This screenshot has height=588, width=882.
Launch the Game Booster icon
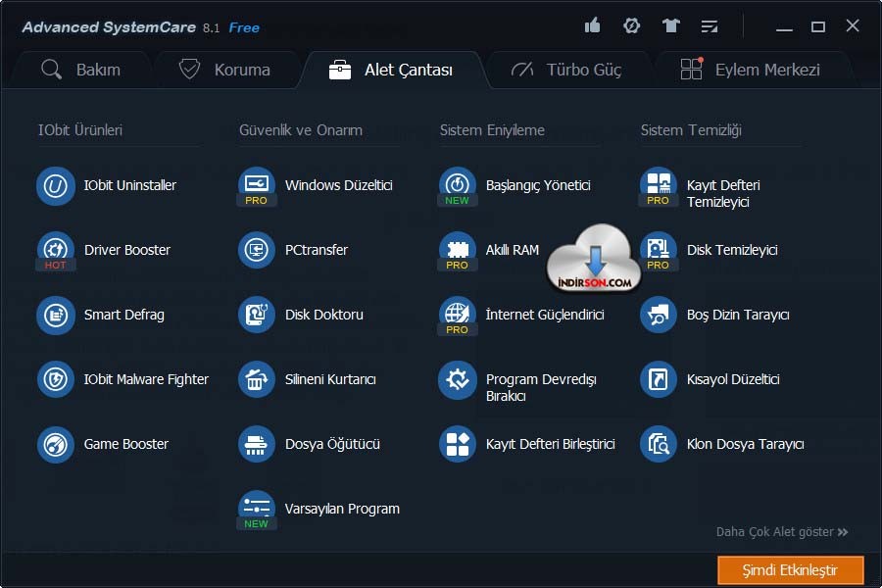[x=56, y=445]
